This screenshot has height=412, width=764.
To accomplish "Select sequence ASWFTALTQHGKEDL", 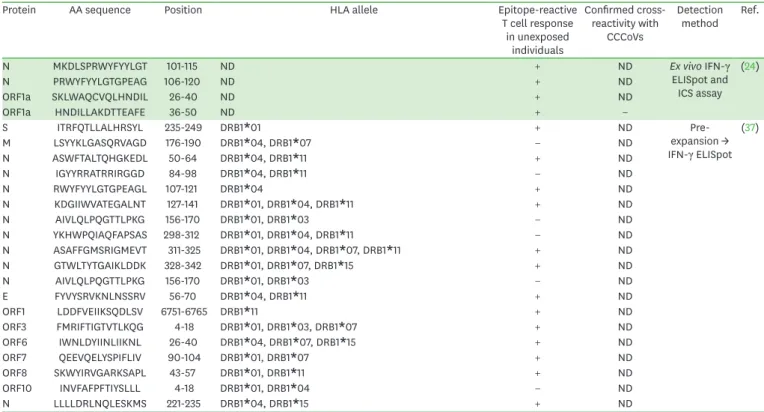I will click(100, 158).
